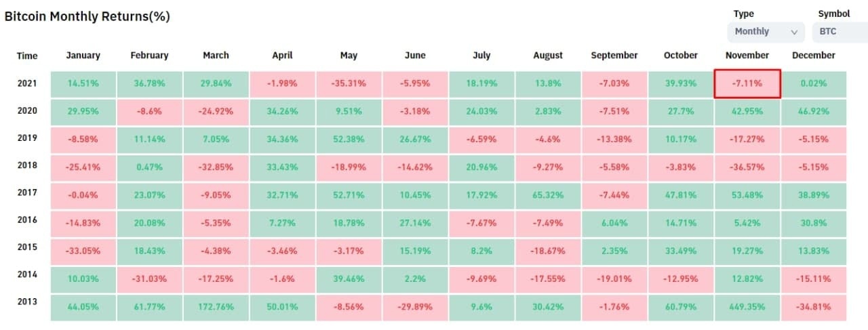Click the 2017 row label
The width and height of the screenshot is (868, 330).
coord(27,193)
